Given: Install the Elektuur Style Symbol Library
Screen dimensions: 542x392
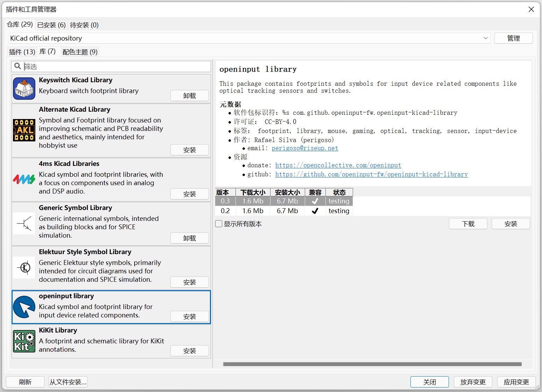Looking at the screenshot, I should [190, 282].
